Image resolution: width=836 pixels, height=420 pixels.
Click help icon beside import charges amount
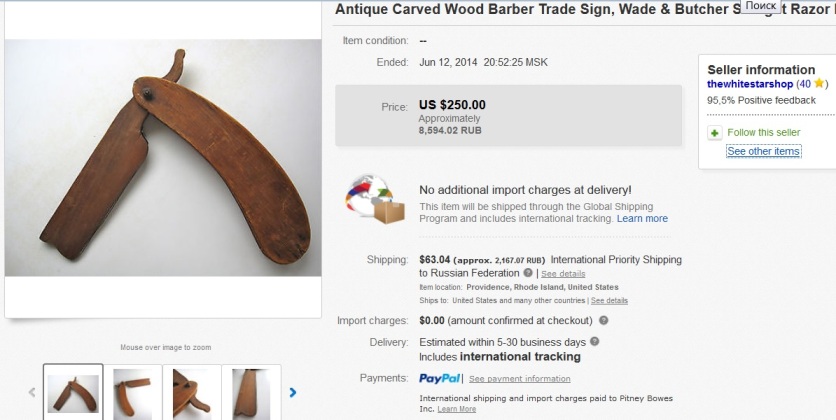click(x=603, y=321)
